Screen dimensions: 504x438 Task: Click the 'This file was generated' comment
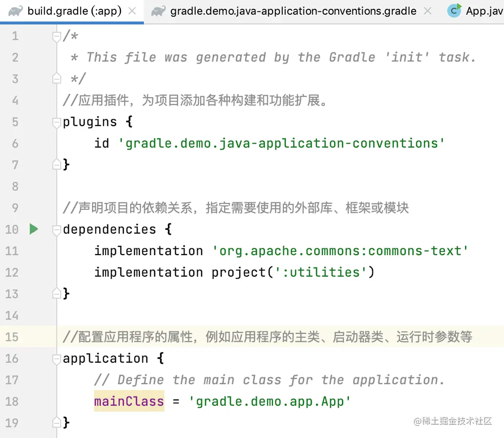click(273, 58)
